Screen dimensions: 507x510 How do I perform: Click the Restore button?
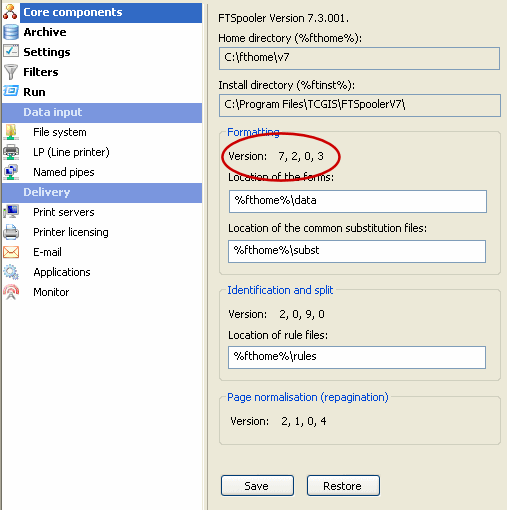tap(343, 486)
